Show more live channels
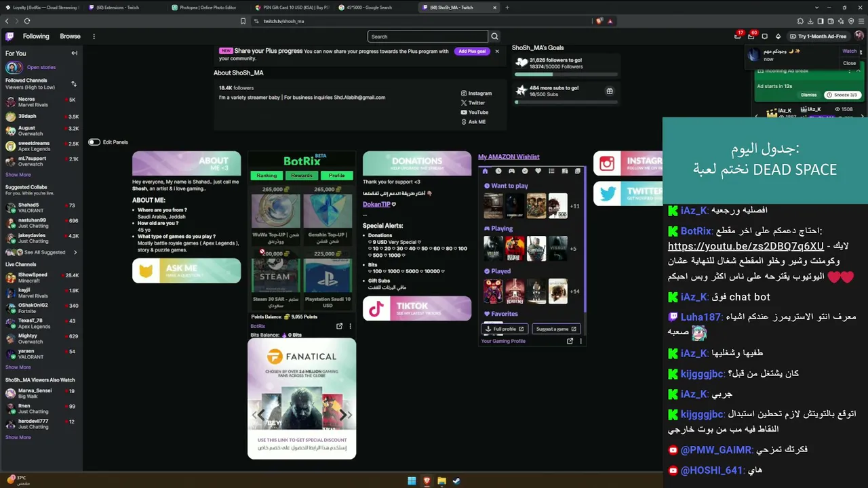This screenshot has height=488, width=868. (x=18, y=367)
